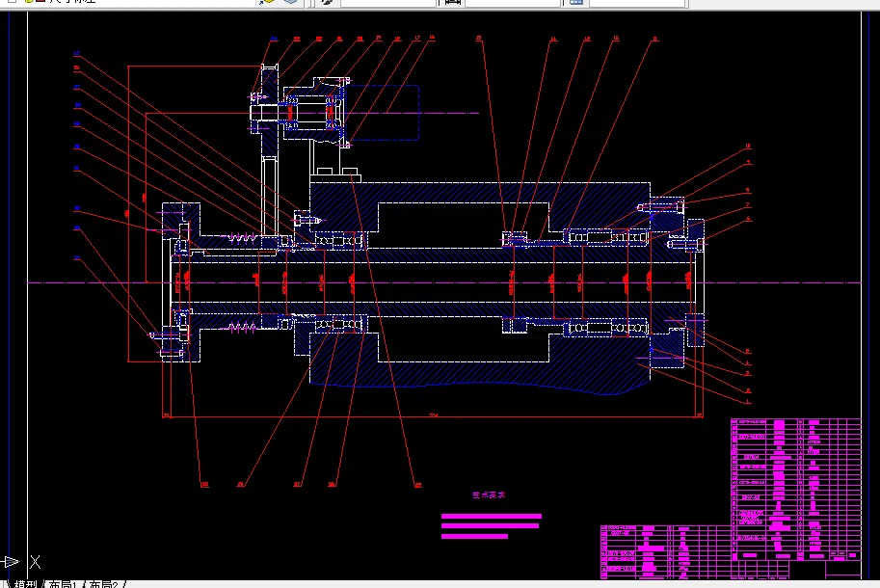Open the 布局2 layout tab

pyautogui.click(x=104, y=584)
